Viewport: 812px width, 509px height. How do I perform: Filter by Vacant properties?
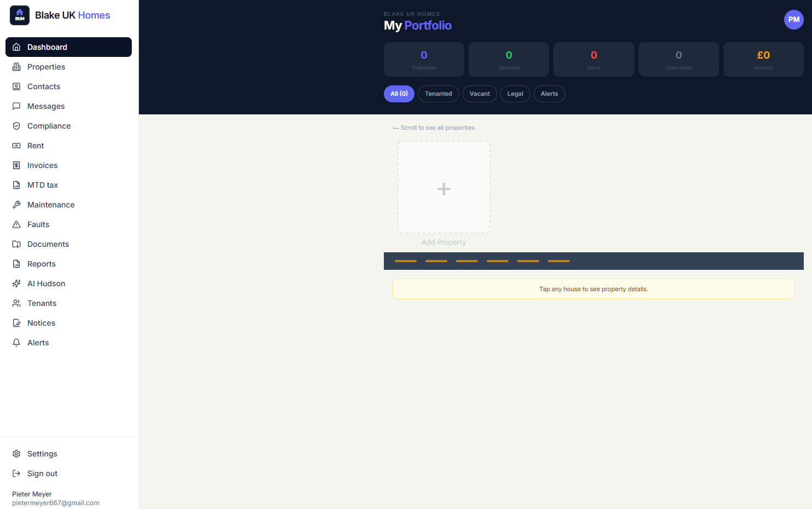click(480, 94)
